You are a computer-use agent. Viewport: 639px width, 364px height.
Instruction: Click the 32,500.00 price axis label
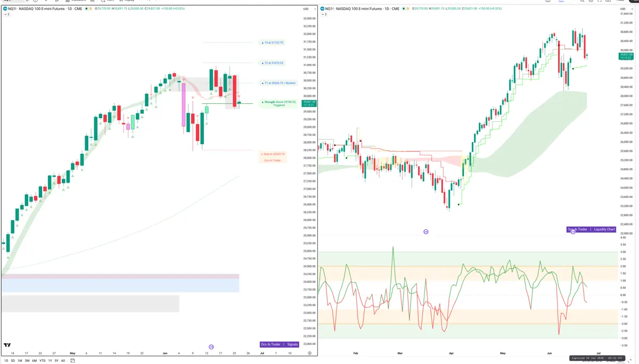tap(310, 18)
